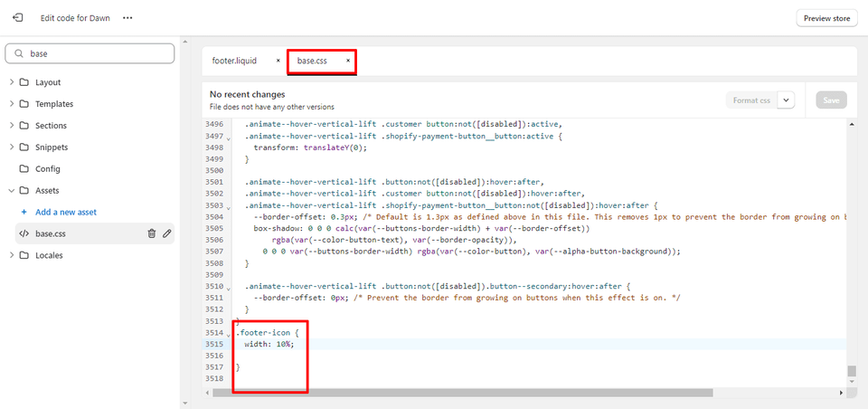Select the Templates folder icon

pos(24,104)
